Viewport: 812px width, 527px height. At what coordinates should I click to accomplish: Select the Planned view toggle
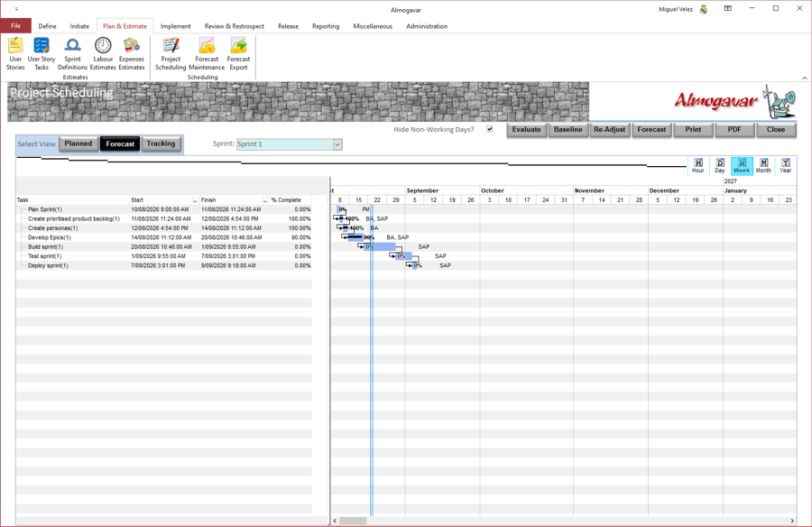(78, 143)
